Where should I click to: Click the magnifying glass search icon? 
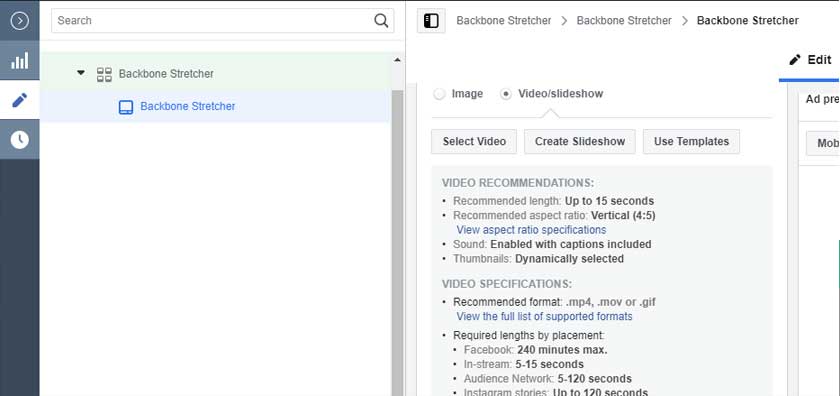[x=381, y=21]
